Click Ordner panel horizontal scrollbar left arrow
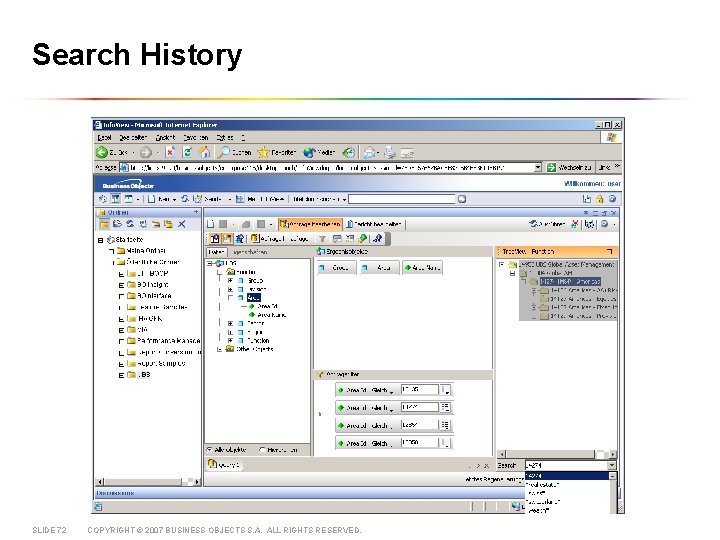The image size is (720, 540). [x=99, y=482]
